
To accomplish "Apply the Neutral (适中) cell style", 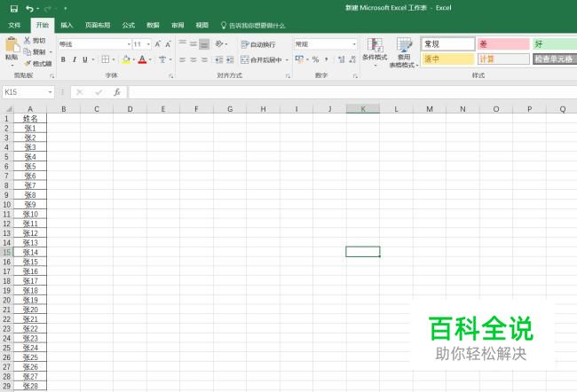I will (448, 59).
